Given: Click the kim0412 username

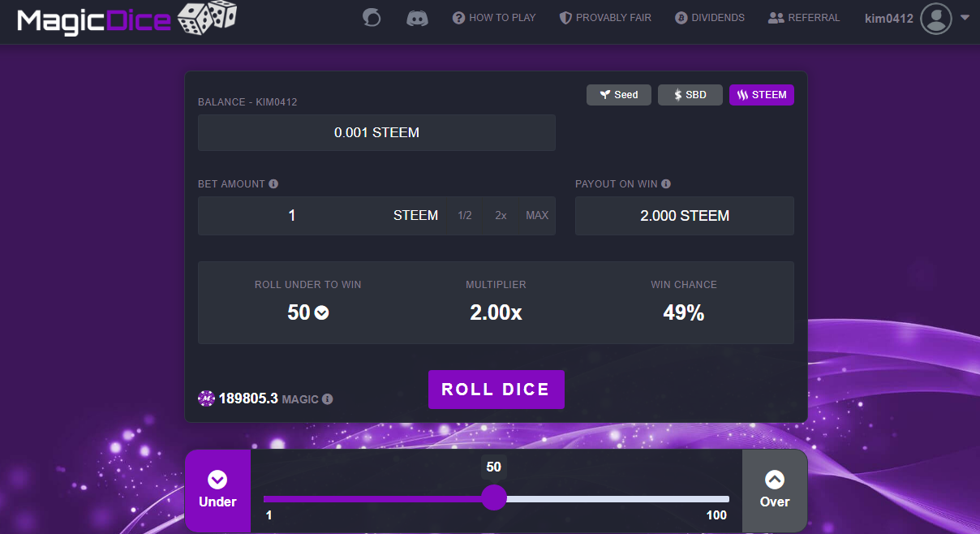Looking at the screenshot, I should tap(889, 18).
